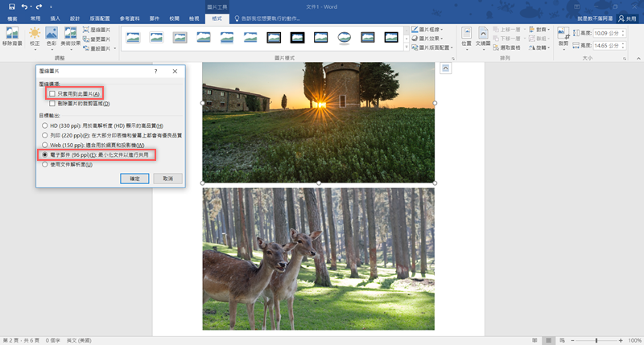Image resolution: width=644 pixels, height=345 pixels.
Task: Open the 檔案 (File) menu tab
Action: [12, 17]
